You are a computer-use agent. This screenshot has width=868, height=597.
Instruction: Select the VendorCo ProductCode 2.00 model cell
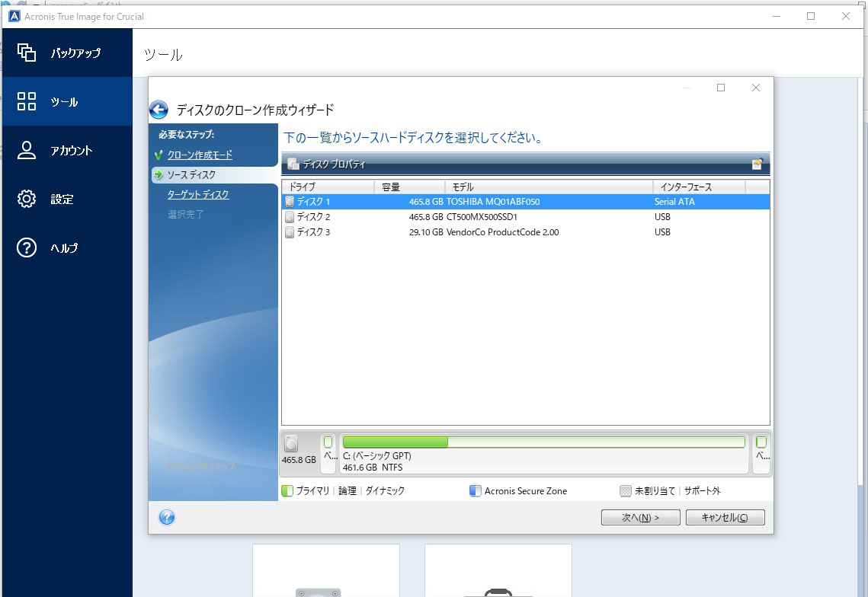502,232
